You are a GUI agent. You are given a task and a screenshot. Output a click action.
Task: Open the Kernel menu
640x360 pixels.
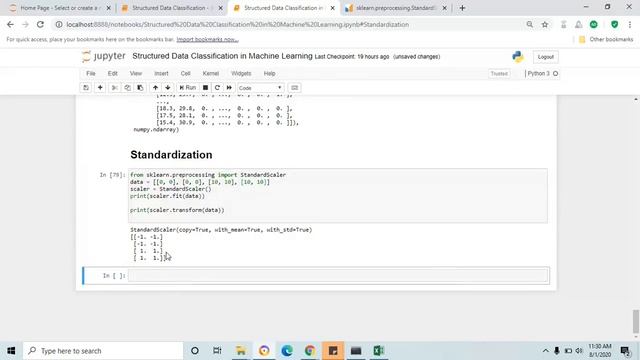[211, 73]
